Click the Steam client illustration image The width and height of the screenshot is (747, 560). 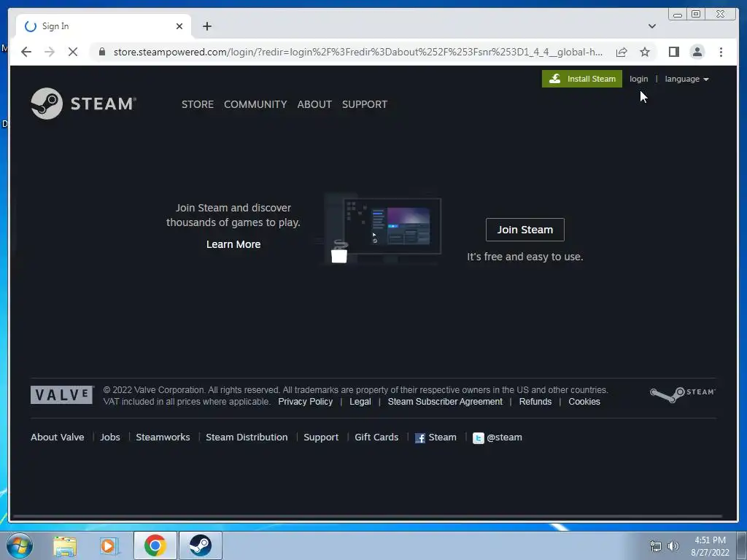click(x=384, y=230)
